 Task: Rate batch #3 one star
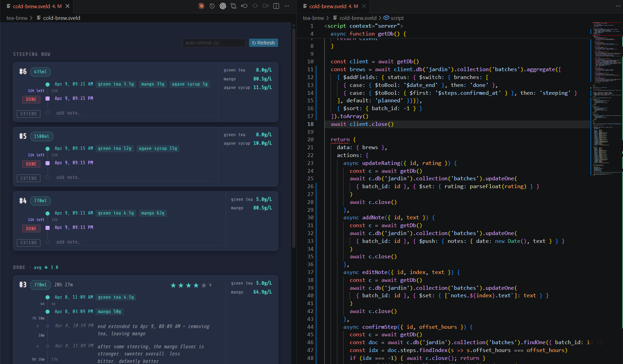[173, 285]
